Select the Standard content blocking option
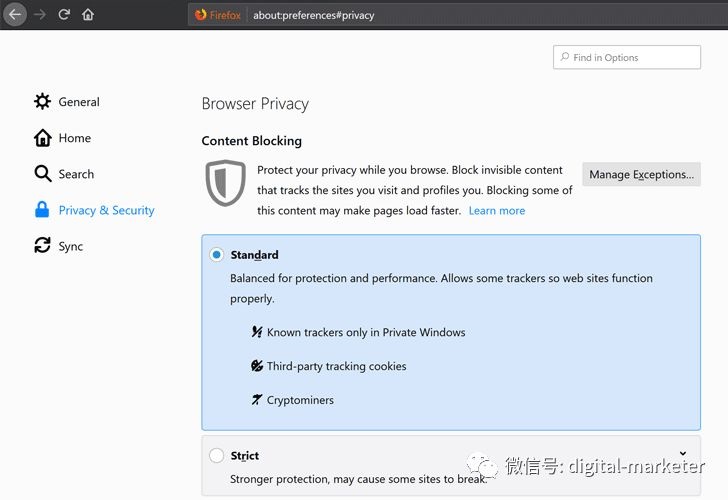Image resolution: width=728 pixels, height=500 pixels. pos(217,255)
